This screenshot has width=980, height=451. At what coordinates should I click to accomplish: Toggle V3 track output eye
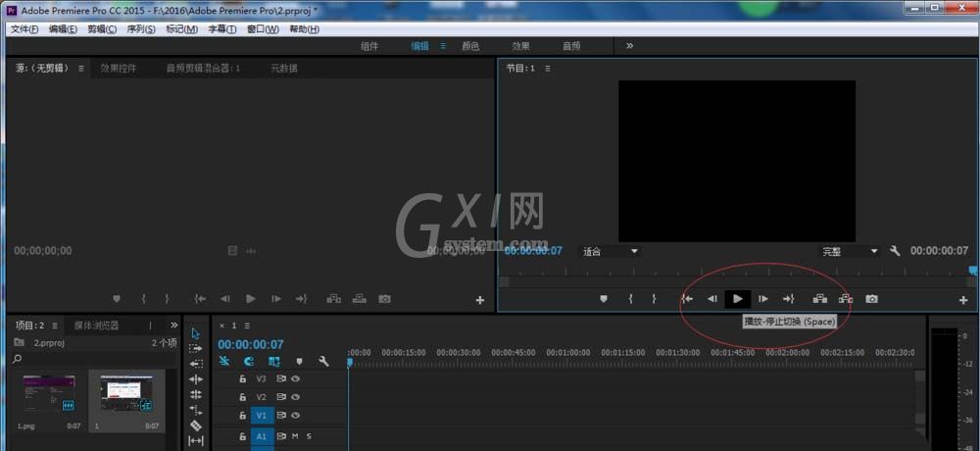[295, 378]
